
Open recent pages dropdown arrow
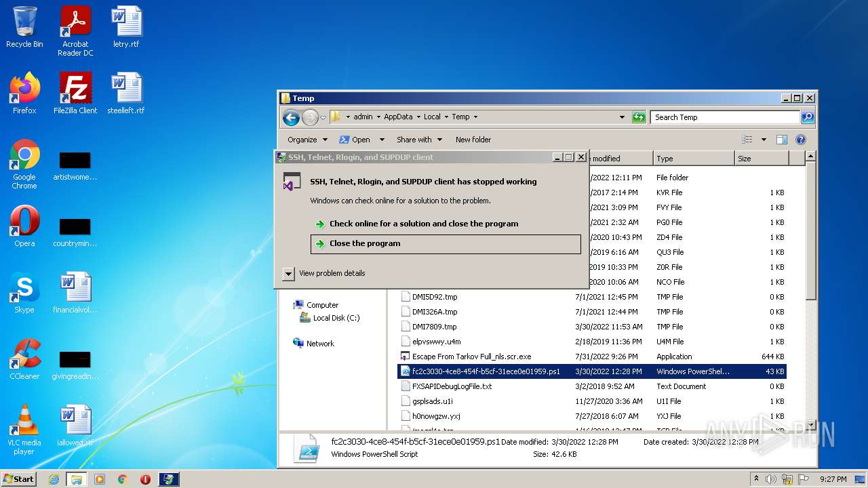click(323, 117)
